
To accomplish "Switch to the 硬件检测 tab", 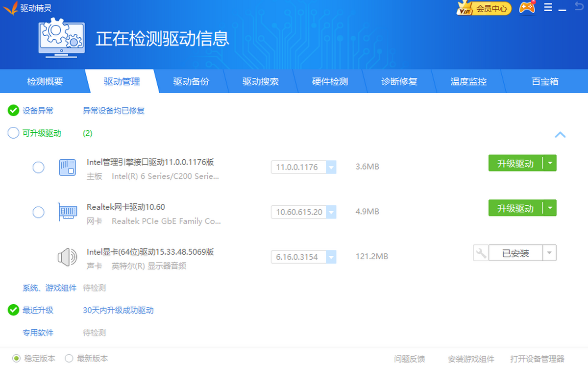I will pyautogui.click(x=330, y=82).
